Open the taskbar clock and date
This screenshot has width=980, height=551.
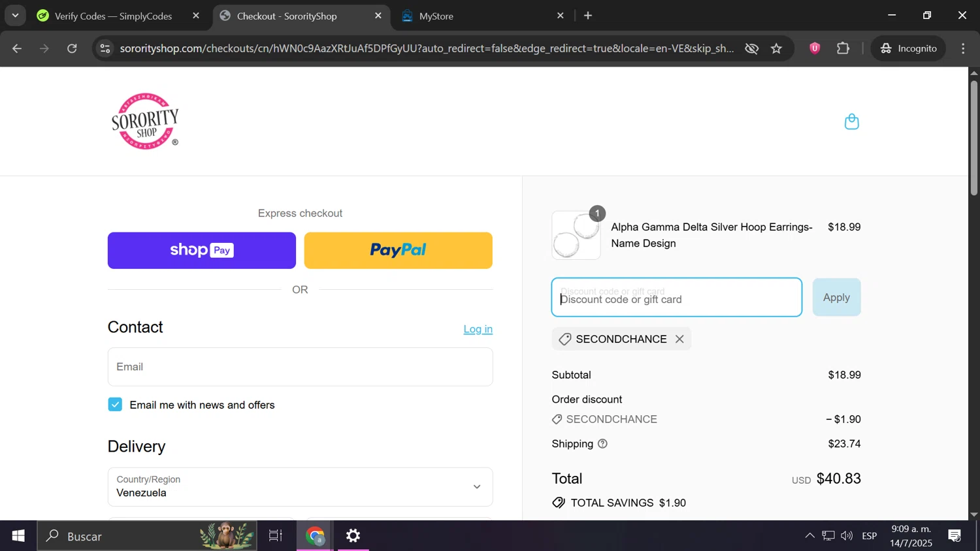(x=911, y=536)
